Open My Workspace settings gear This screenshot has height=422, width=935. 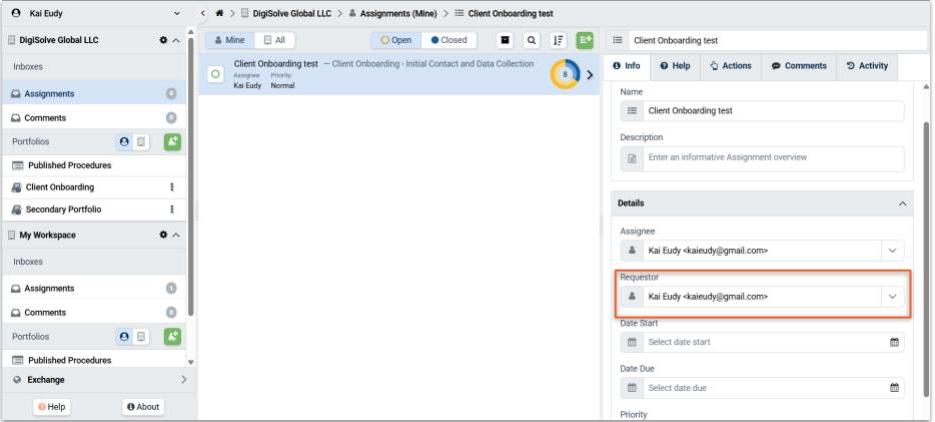point(163,235)
